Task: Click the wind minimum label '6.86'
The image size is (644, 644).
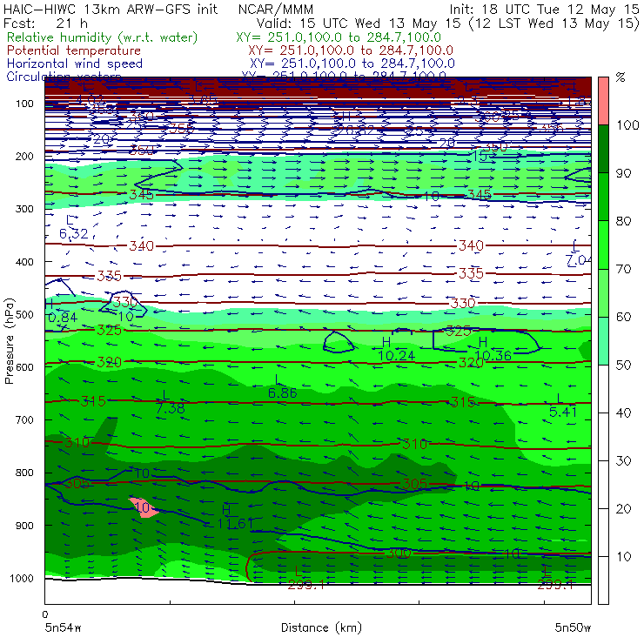Action: pos(282,393)
